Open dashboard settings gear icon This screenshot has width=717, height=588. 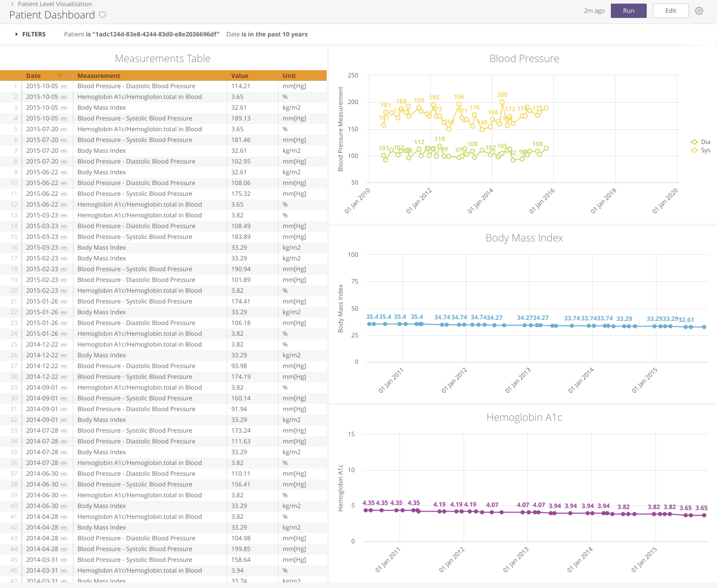[699, 11]
